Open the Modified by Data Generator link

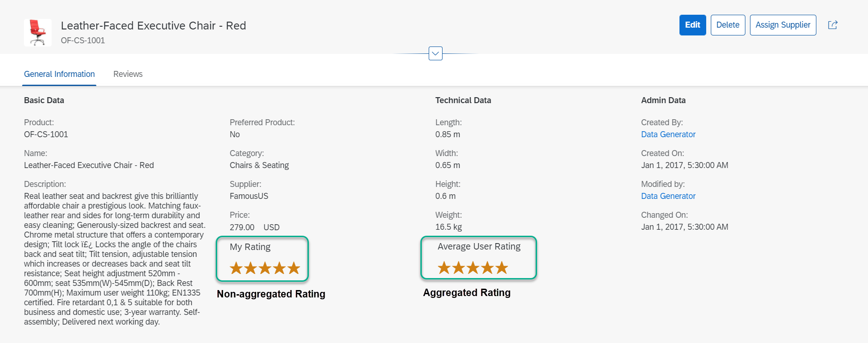[668, 196]
